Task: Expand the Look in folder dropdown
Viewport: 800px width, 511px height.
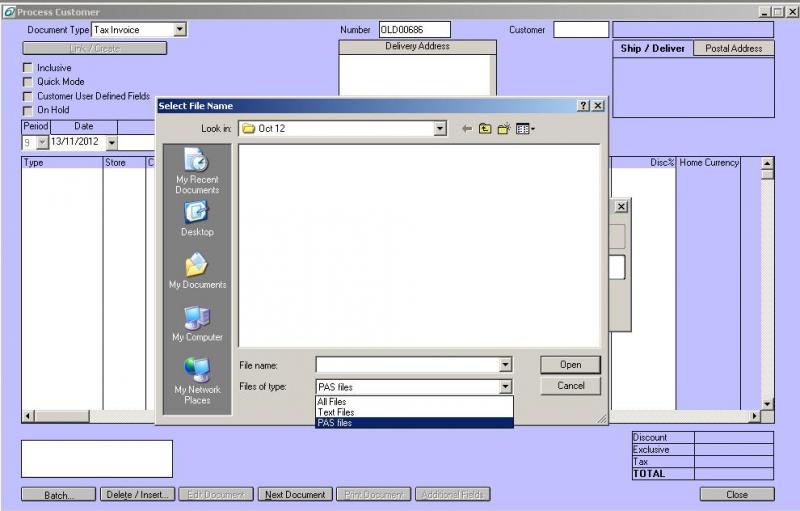Action: 440,129
